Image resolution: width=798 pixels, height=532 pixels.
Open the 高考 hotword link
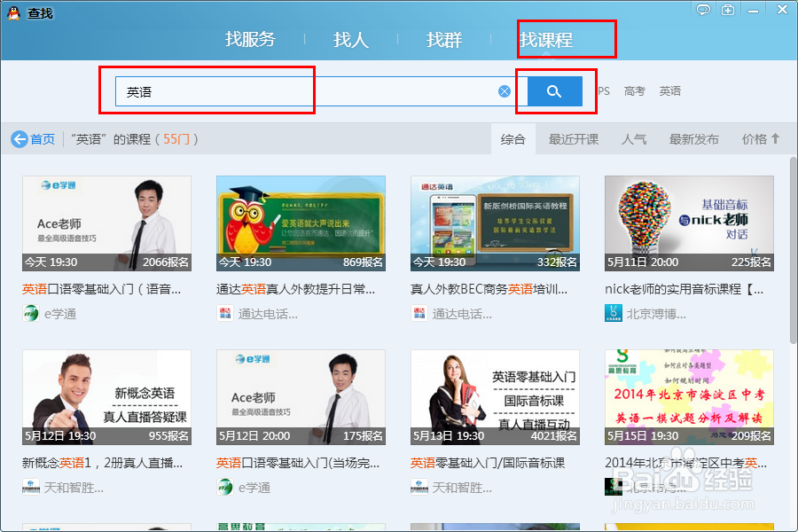(x=634, y=90)
